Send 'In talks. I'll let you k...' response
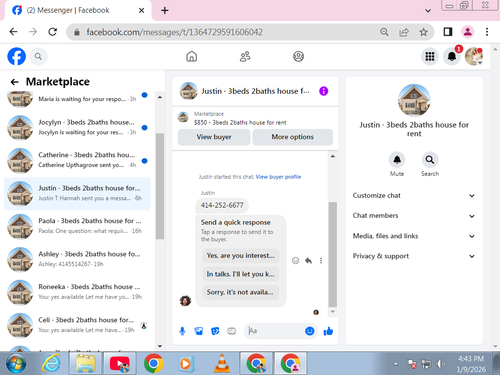 click(241, 274)
